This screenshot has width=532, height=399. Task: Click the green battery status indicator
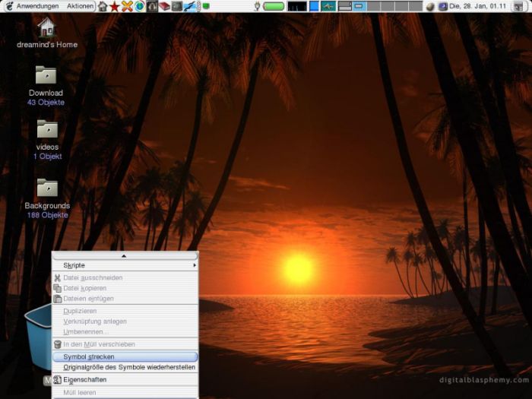point(274,6)
